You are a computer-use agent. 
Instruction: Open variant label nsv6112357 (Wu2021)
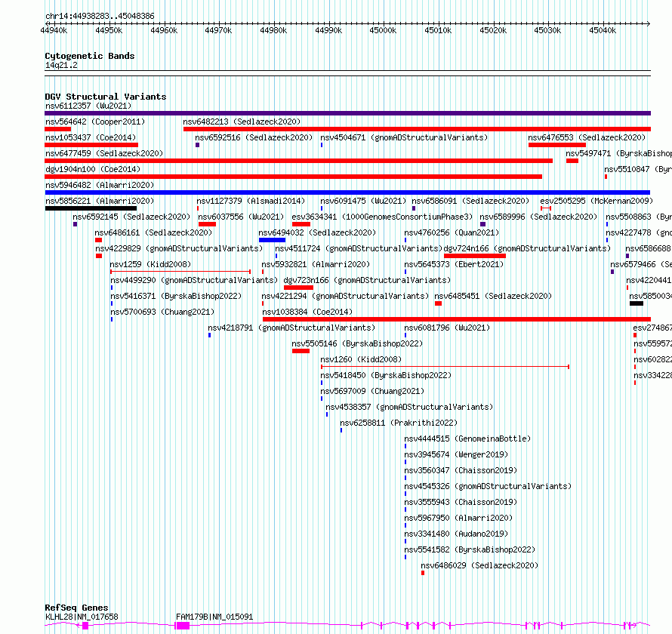[88, 106]
